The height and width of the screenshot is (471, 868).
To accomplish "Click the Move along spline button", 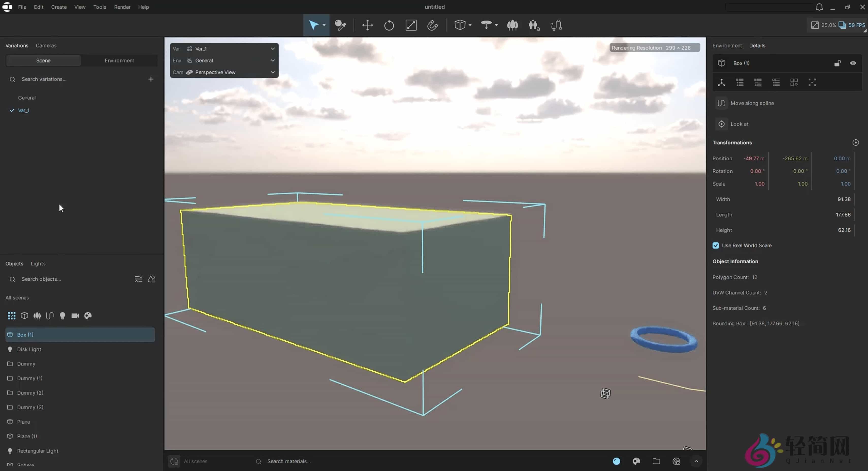I will tap(752, 103).
